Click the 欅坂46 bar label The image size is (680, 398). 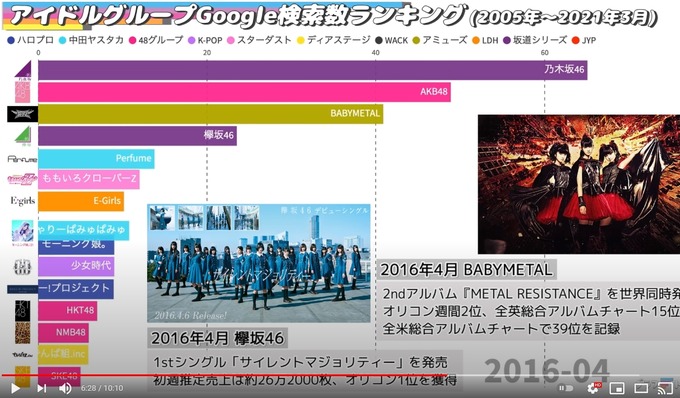click(219, 135)
